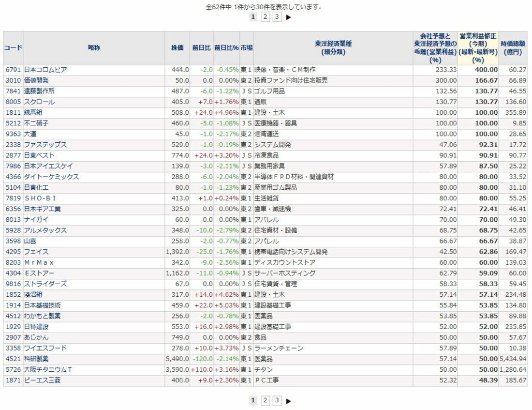Click stock code 8005
This screenshot has width=532, height=410.
tap(13, 102)
